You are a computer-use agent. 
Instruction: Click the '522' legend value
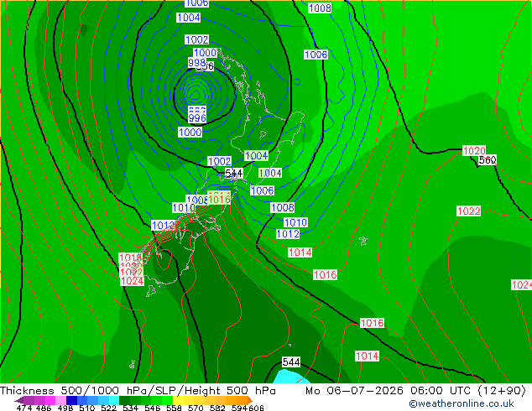point(108,408)
